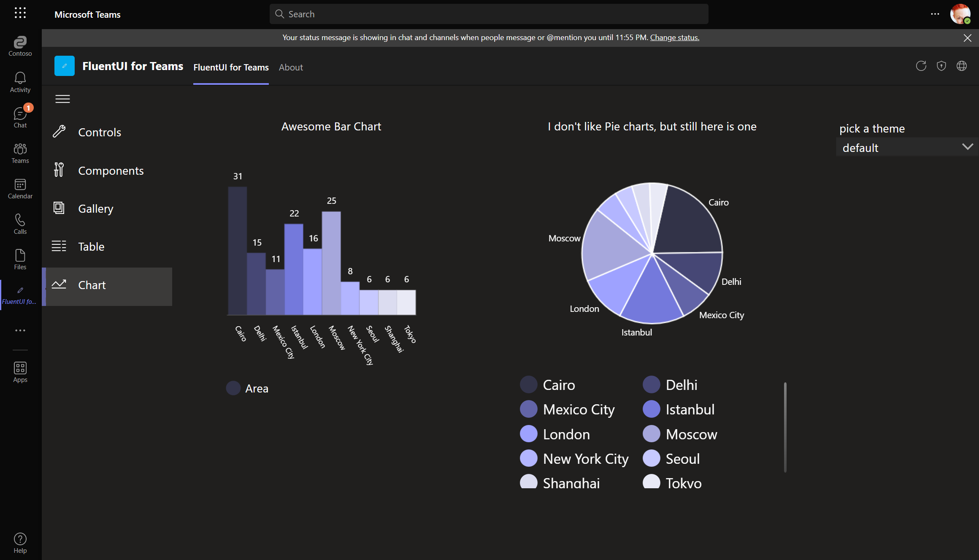Click your profile avatar
Screen dimensions: 979x560
pos(960,14)
